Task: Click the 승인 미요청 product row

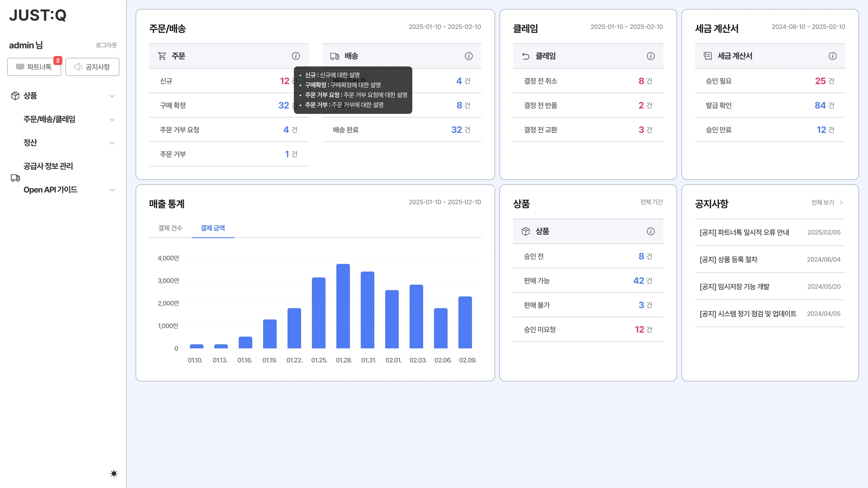Action: (588, 329)
